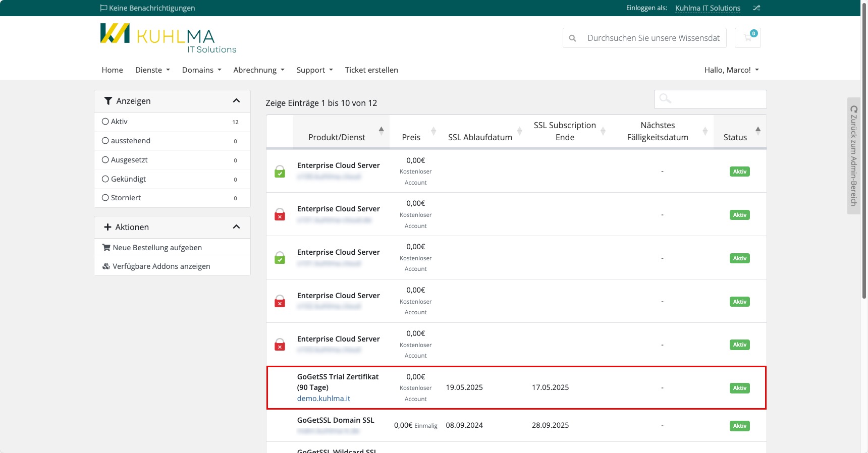Click Kuhlma IT Solutions login link
868x453 pixels.
pos(708,8)
